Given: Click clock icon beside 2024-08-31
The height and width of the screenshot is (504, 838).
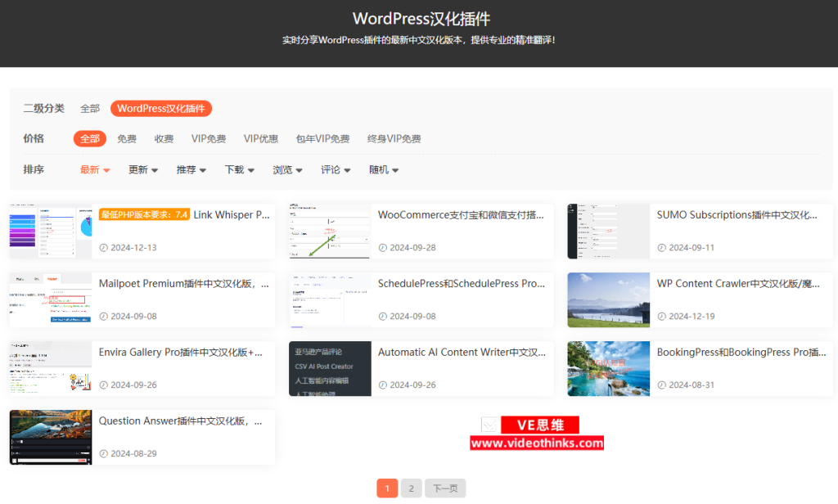Looking at the screenshot, I should coord(661,385).
